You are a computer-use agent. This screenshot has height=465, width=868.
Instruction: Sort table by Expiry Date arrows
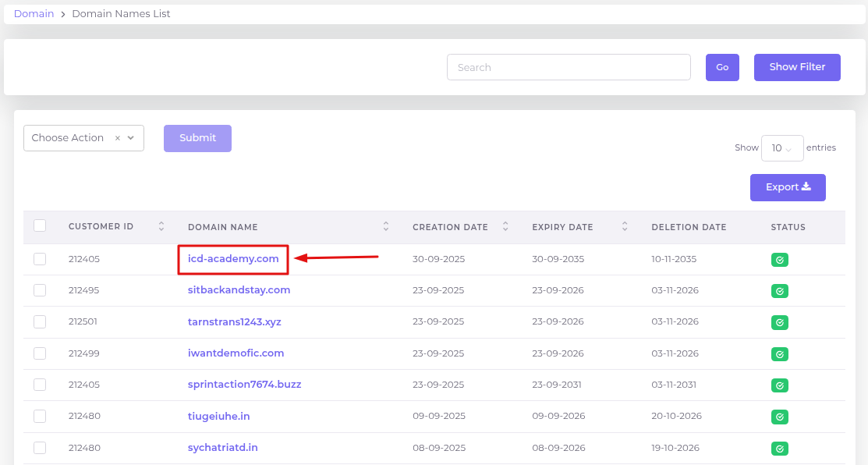625,227
